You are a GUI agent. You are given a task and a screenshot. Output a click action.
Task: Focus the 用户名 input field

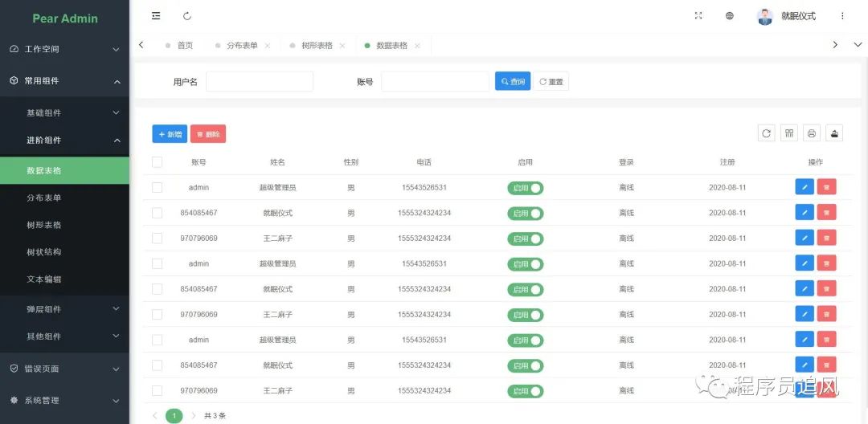coord(260,81)
